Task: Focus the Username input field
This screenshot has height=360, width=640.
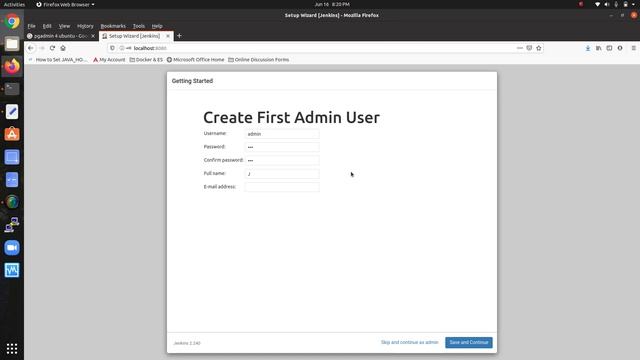Action: point(282,134)
